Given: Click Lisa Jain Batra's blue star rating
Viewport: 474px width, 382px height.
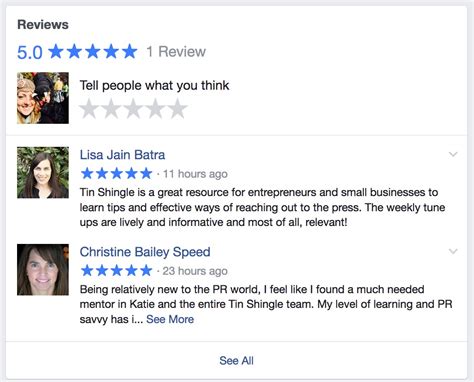Looking at the screenshot, I should 116,174.
